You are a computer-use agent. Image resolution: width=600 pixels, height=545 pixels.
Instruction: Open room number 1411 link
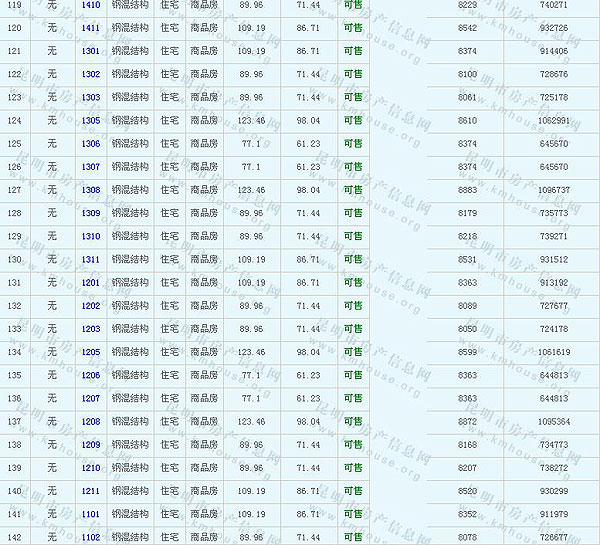coord(91,28)
